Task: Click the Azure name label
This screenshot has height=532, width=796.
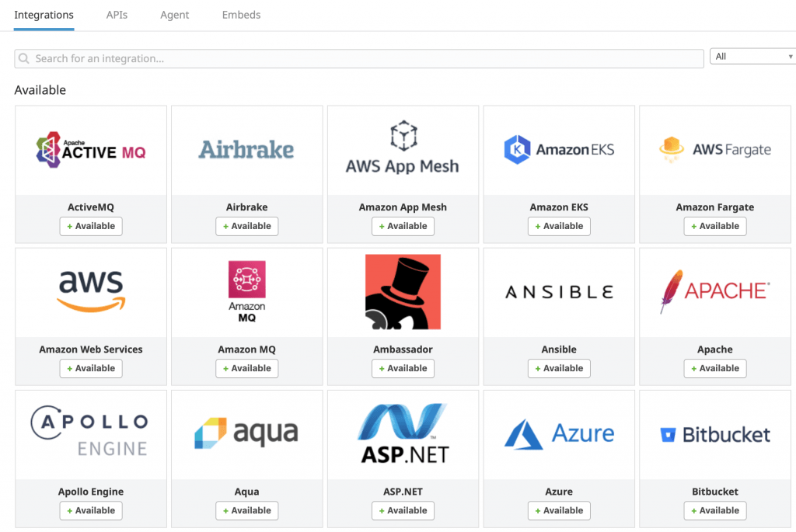Action: [559, 492]
